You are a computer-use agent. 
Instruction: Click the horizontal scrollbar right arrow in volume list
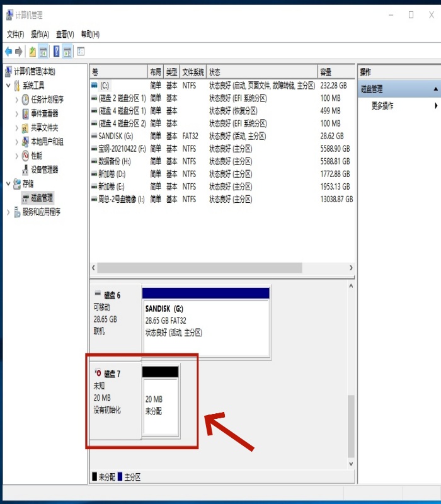pos(351,268)
